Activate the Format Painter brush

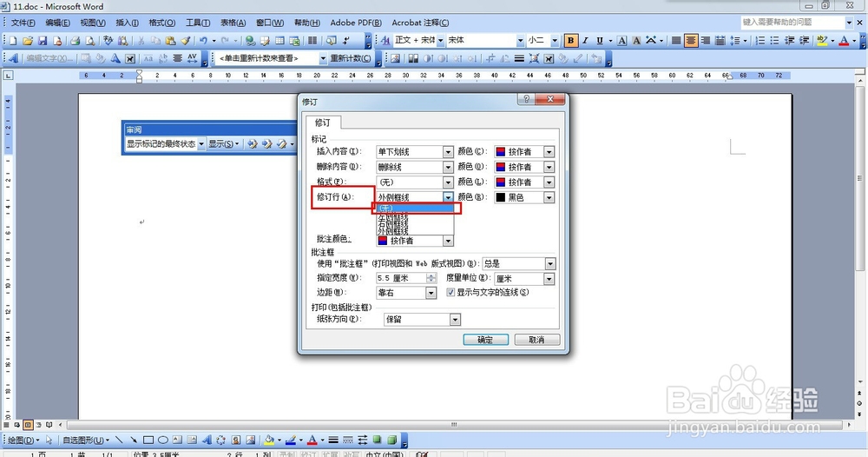[x=186, y=41]
